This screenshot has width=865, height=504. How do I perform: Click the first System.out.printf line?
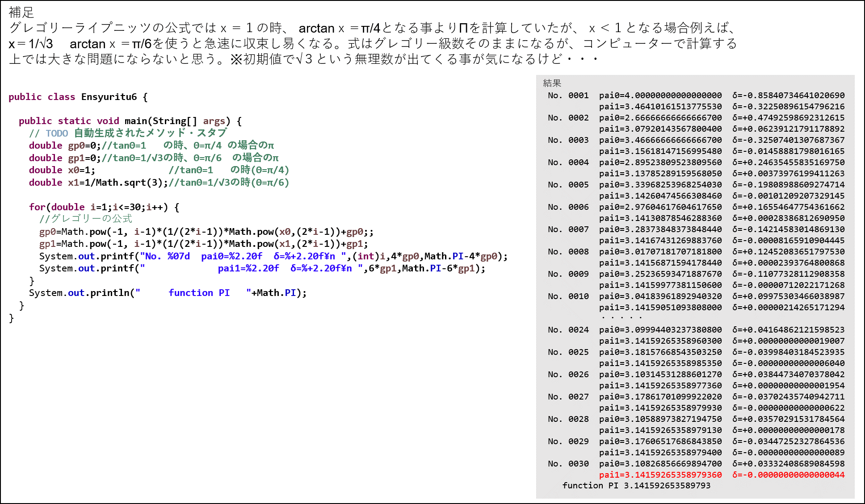pos(273,256)
